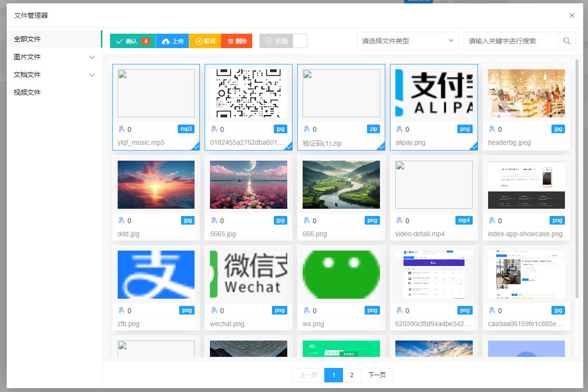The height and width of the screenshot is (392, 588).
Task: Select the caa9aa06159fe1c885e jpg thumbnail
Action: 527,275
